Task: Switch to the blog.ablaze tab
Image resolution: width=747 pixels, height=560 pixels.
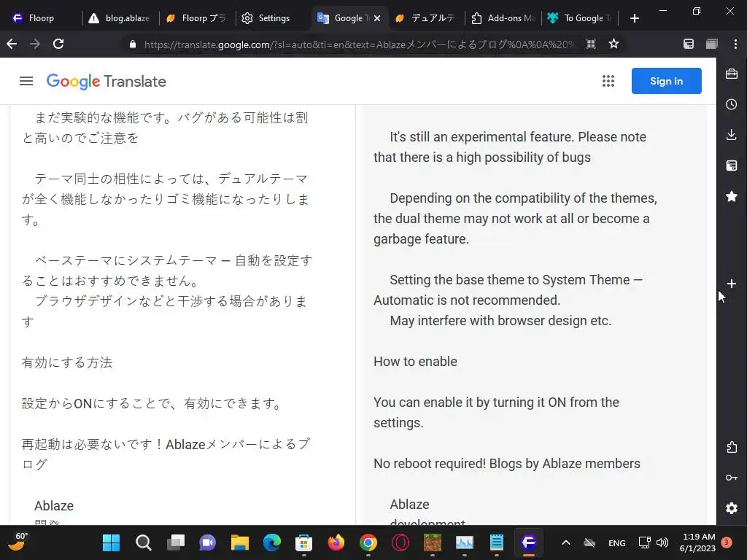Action: click(119, 18)
